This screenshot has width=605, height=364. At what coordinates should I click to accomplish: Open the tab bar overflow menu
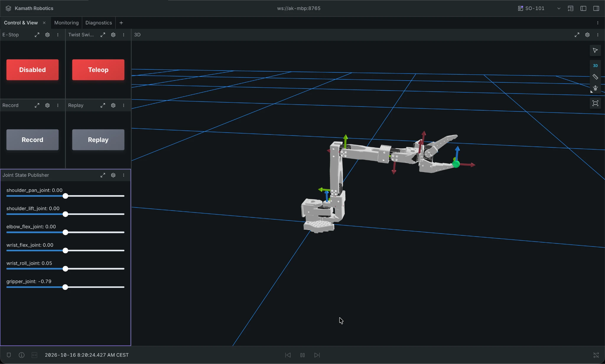tap(598, 23)
